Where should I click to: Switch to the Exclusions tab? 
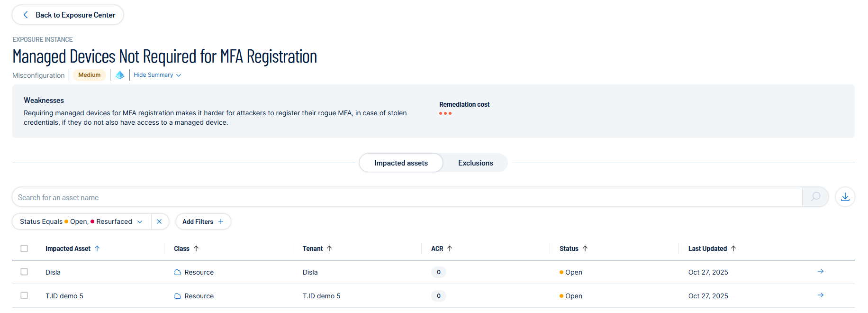click(475, 163)
